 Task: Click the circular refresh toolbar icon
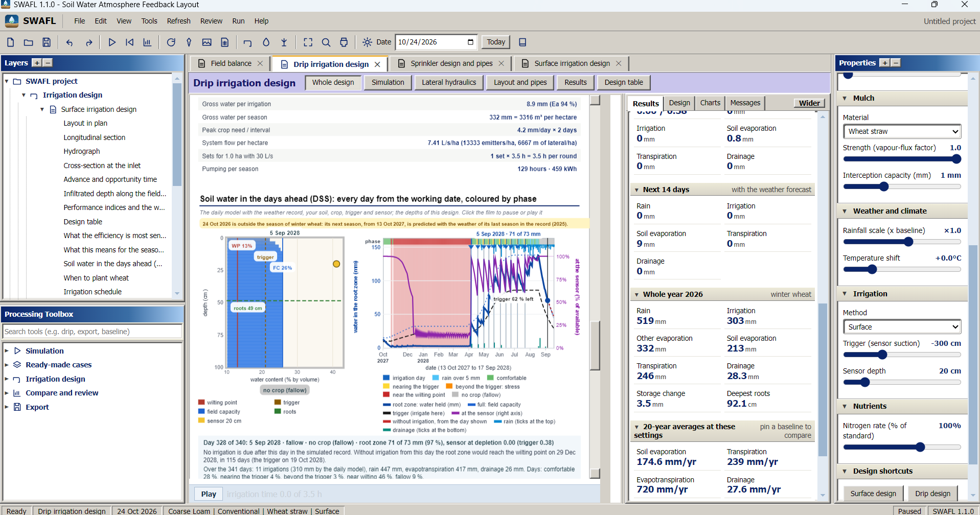pos(171,42)
